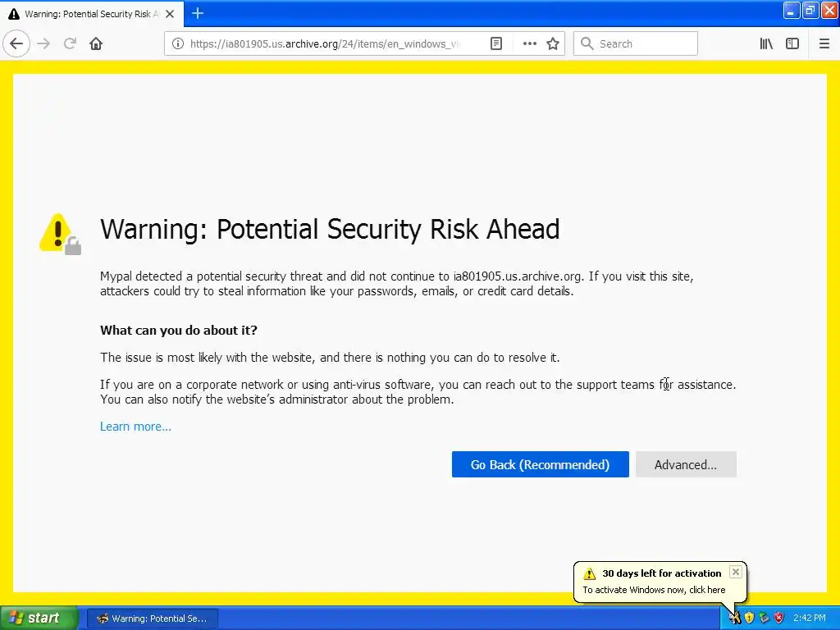Screen dimensions: 840x630
Task: Select the Warning: Potential Security Risk tab
Action: click(x=92, y=14)
